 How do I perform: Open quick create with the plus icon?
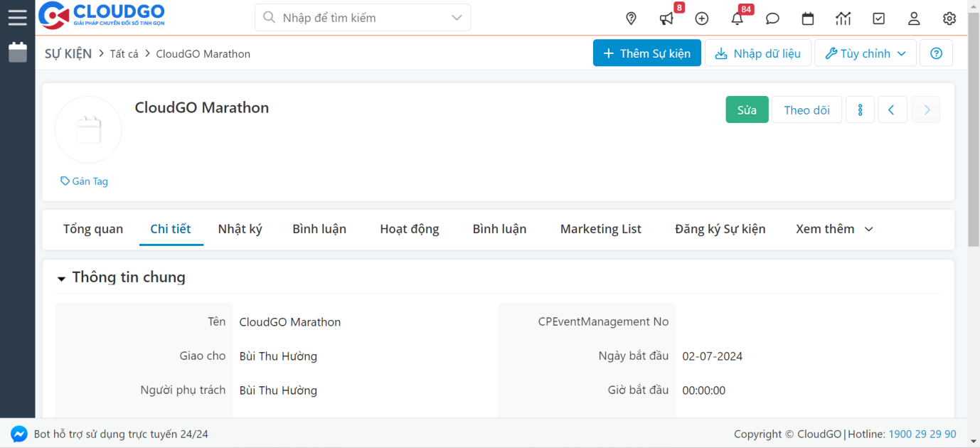coord(702,18)
